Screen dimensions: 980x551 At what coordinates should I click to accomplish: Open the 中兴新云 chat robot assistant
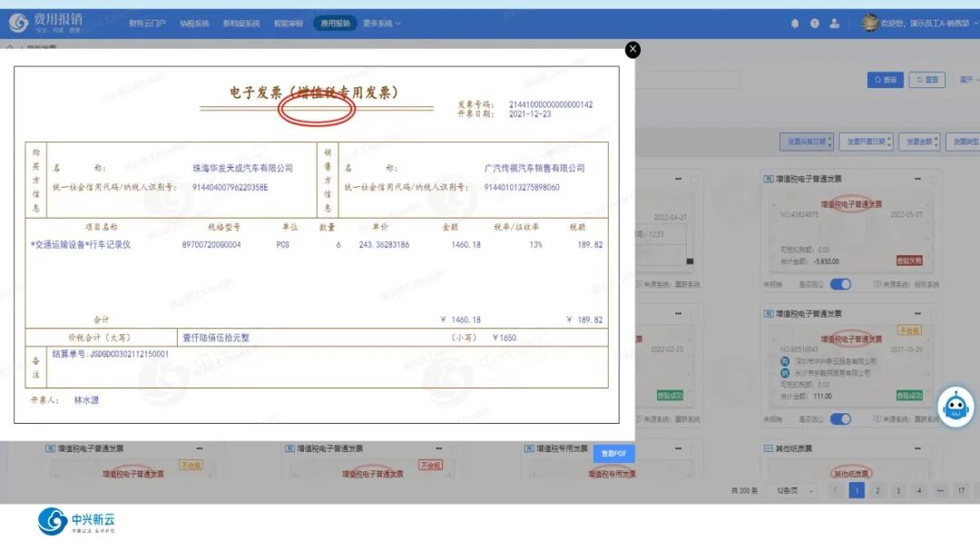pos(955,408)
